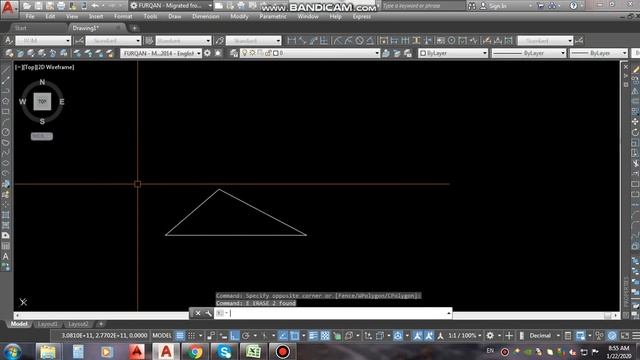
Task: Open the layer list dropdown arrow
Action: [377, 53]
